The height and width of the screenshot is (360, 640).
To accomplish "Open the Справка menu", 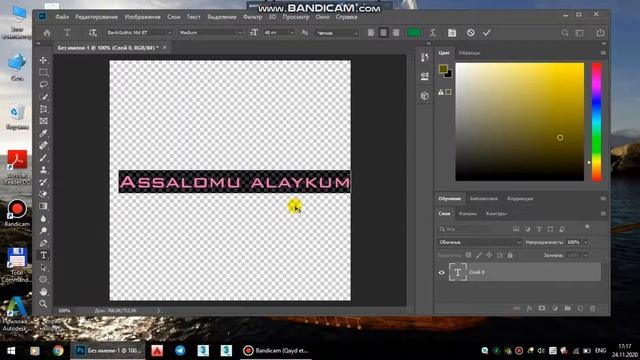I will click(346, 17).
